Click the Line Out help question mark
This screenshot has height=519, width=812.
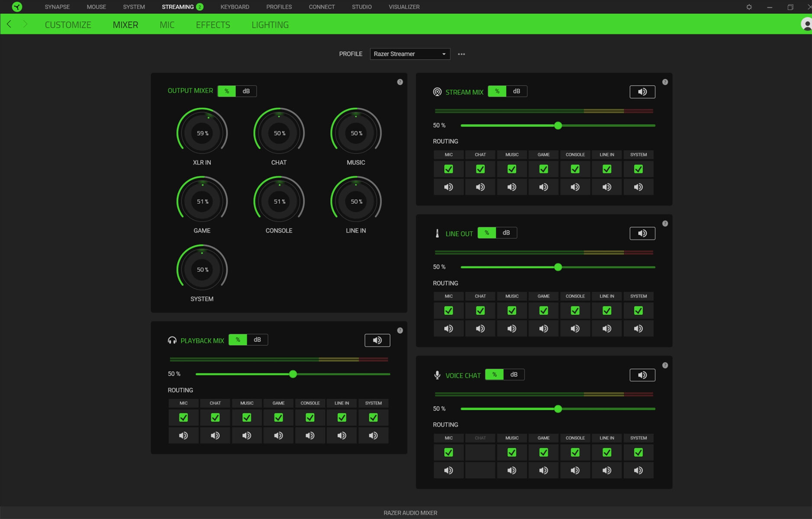[x=665, y=223]
